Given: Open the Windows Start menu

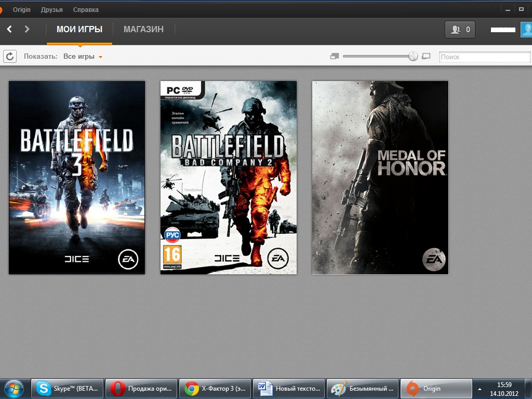Looking at the screenshot, I should coord(14,389).
